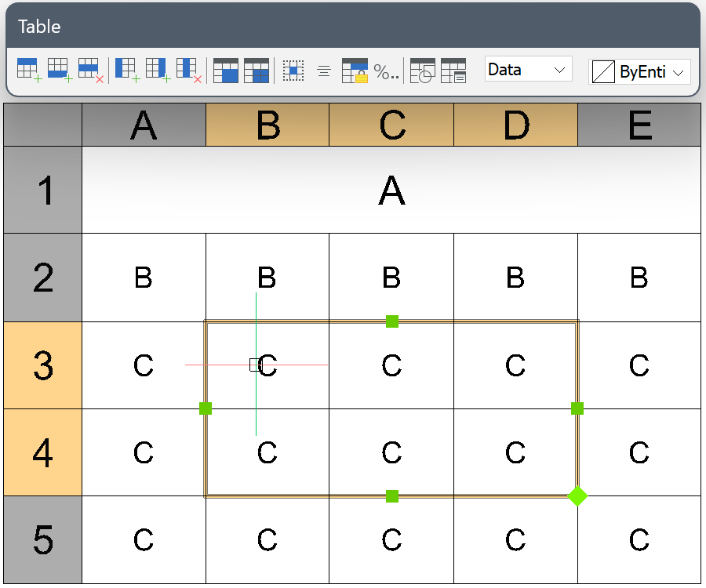Screen dimensions: 706x588
Task: Click the top-left table corner cell
Action: point(43,125)
